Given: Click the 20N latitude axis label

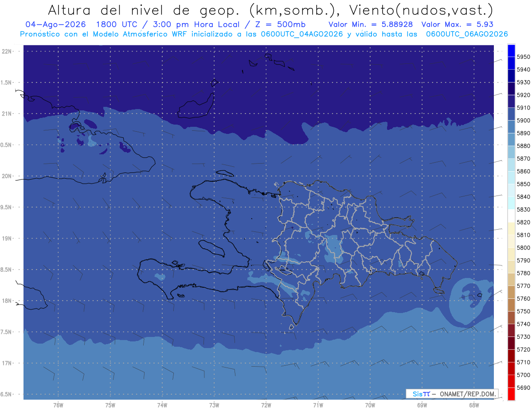Looking at the screenshot, I should click(x=6, y=176).
